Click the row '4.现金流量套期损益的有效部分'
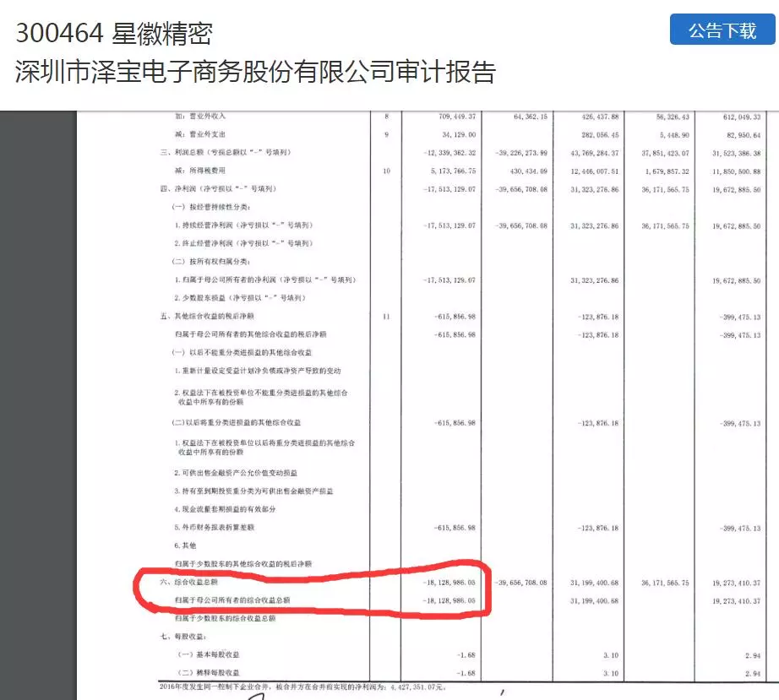The height and width of the screenshot is (700, 779). tap(225, 509)
